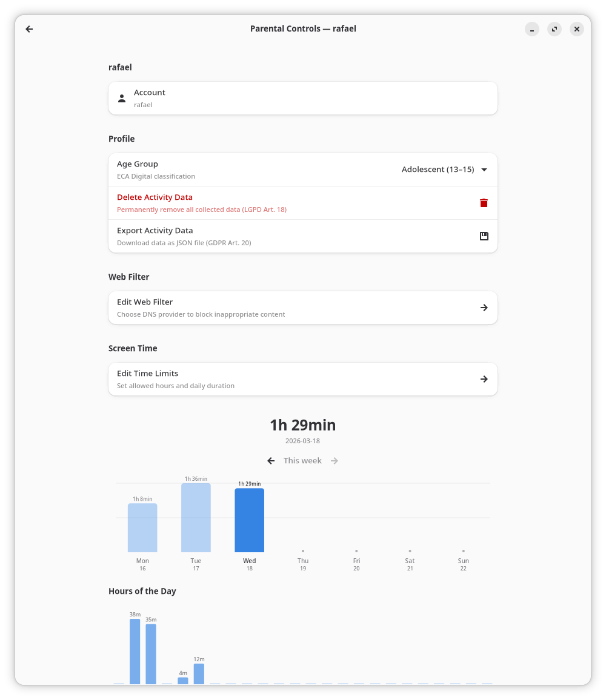The width and height of the screenshot is (606, 700).
Task: Open the Account rafael row
Action: point(303,98)
